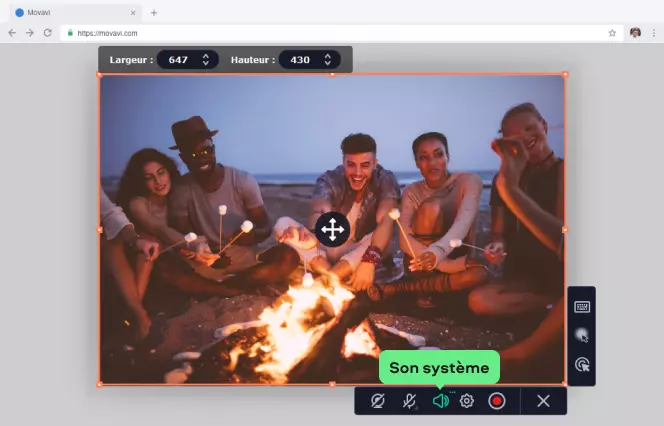
Task: Click the Hauteur label
Action: [x=253, y=60]
